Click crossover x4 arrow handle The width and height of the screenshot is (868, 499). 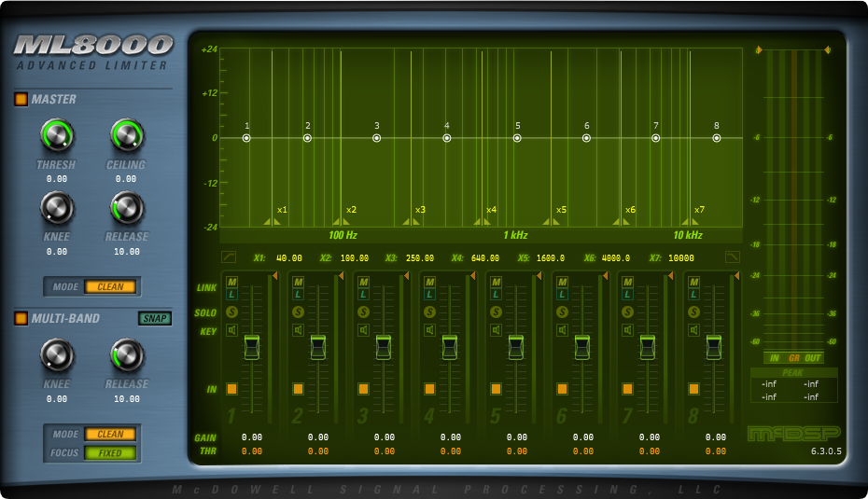tap(482, 222)
